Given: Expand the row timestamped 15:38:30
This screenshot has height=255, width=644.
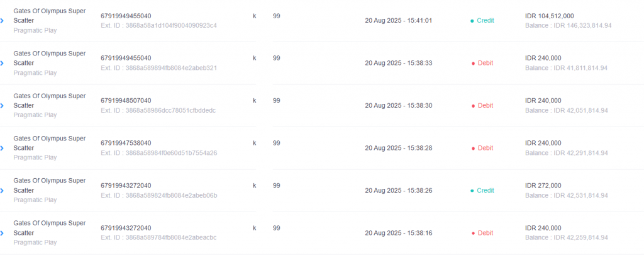Looking at the screenshot, I should point(2,105).
